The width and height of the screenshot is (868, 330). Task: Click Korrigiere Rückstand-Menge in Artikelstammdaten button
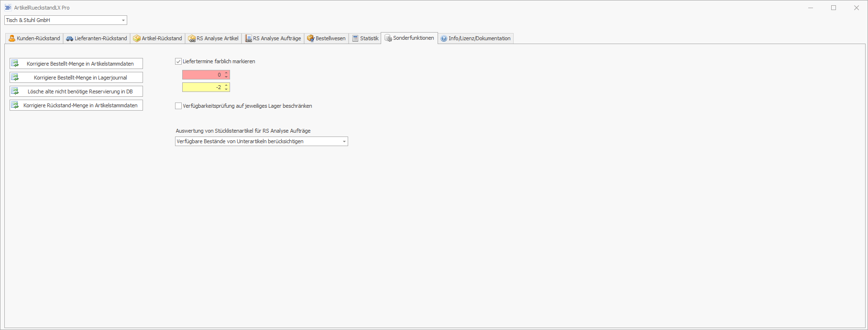(x=76, y=105)
